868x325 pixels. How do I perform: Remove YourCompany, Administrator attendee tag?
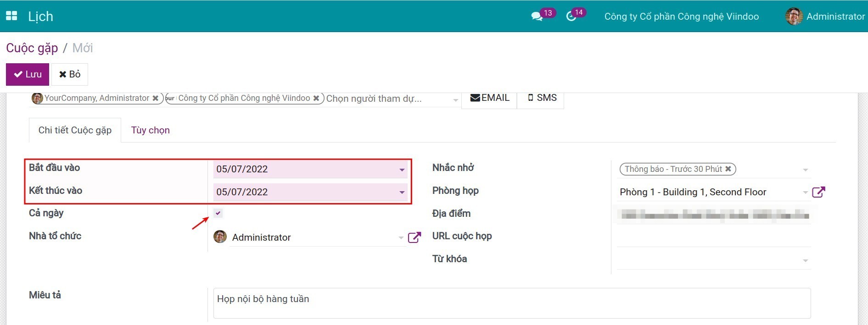click(156, 98)
